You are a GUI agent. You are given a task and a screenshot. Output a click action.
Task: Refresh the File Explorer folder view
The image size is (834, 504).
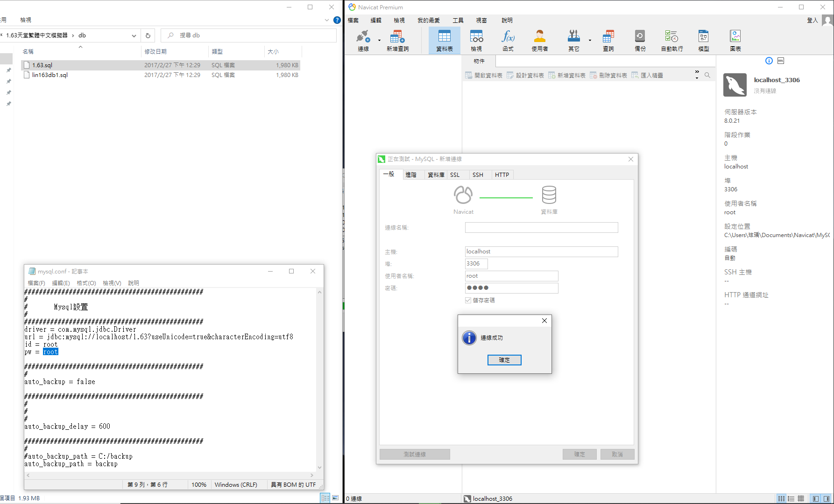148,35
